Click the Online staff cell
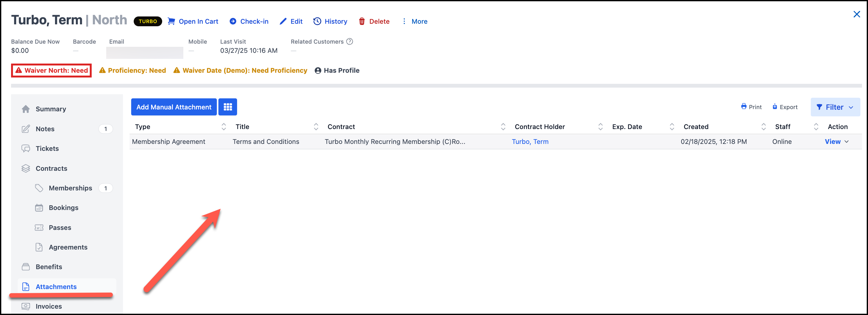The height and width of the screenshot is (315, 868). click(782, 142)
